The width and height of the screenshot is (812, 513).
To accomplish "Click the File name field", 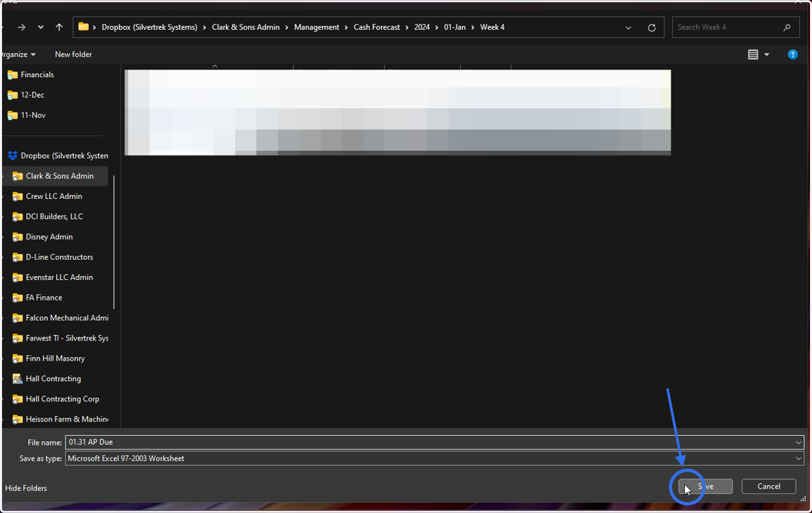I will [x=434, y=442].
